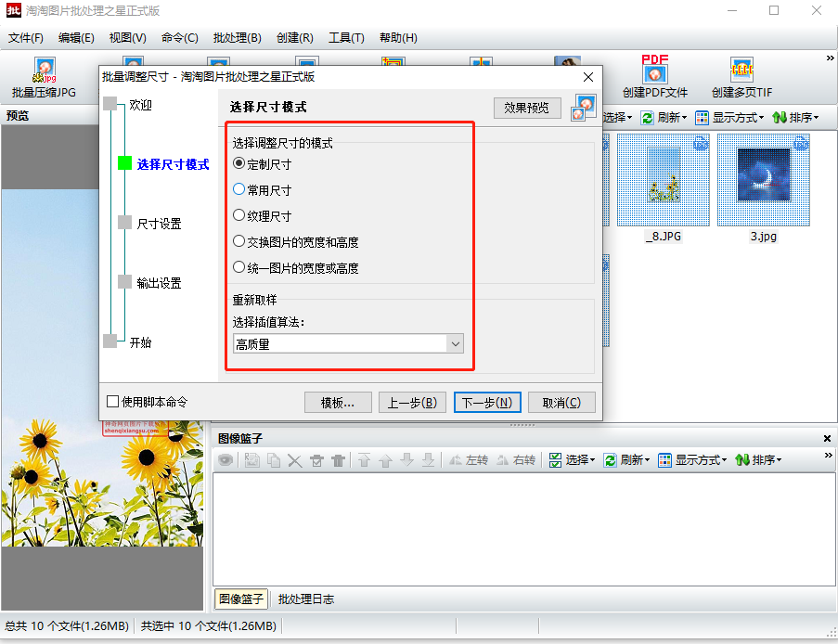This screenshot has height=644, width=838.
Task: Open the 刷新 dropdown in the 图像篮子 toolbar
Action: click(x=626, y=460)
